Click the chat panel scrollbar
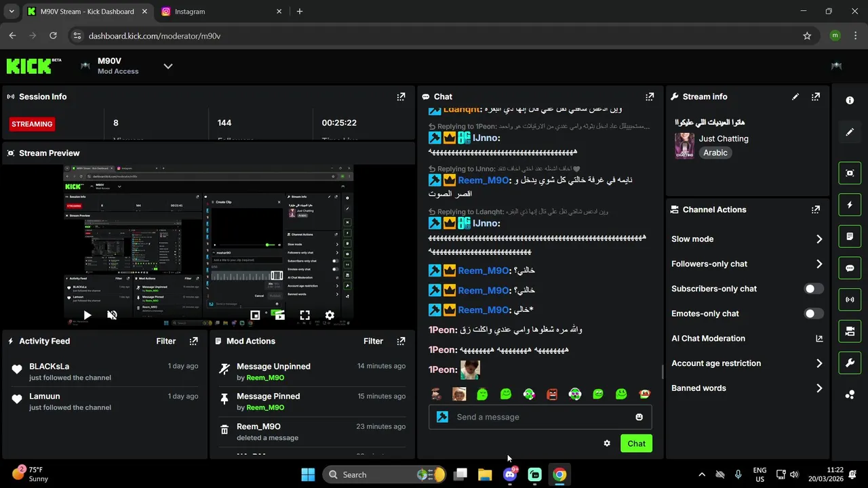The height and width of the screenshot is (488, 868). click(663, 372)
